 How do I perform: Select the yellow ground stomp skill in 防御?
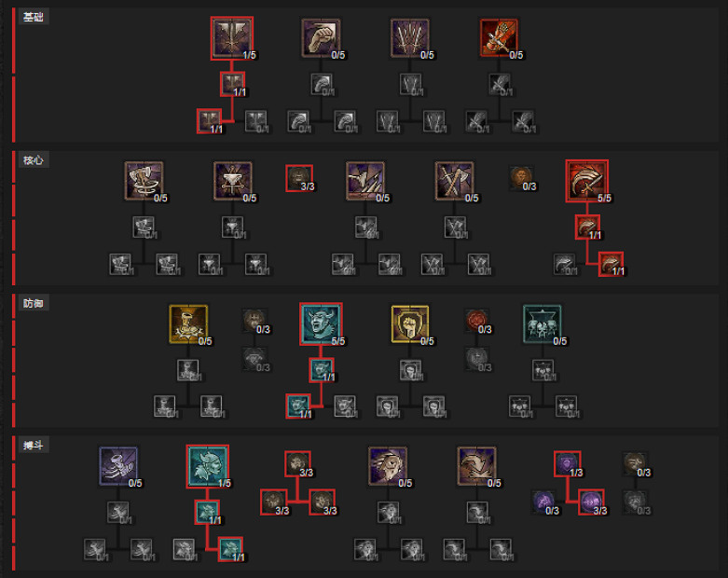(188, 324)
